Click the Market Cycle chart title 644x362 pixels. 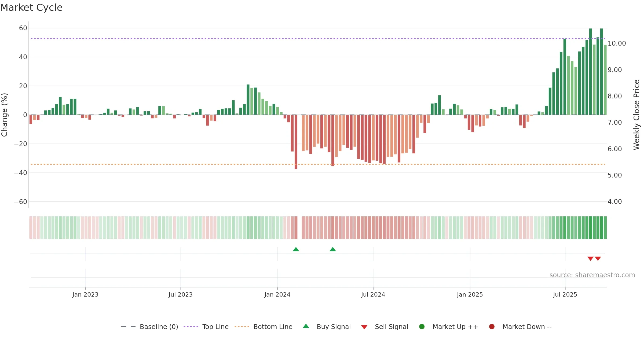tap(31, 8)
